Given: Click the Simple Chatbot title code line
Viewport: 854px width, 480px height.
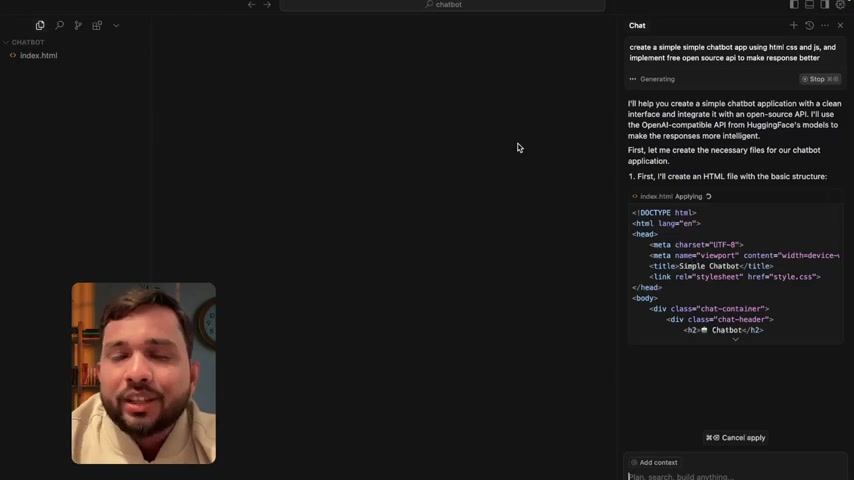Looking at the screenshot, I should pyautogui.click(x=711, y=266).
